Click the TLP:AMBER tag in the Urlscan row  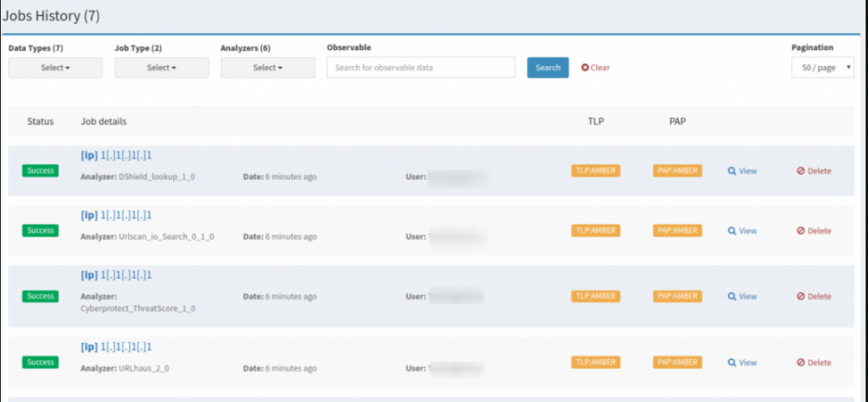click(x=596, y=231)
